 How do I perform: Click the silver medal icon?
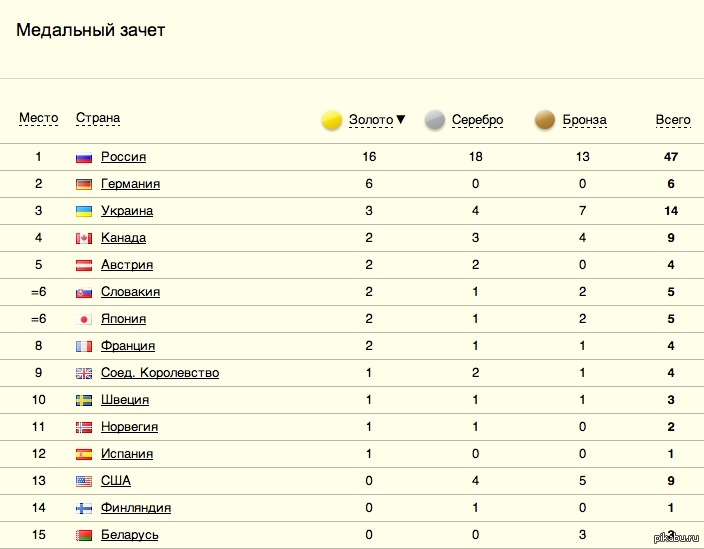[435, 120]
